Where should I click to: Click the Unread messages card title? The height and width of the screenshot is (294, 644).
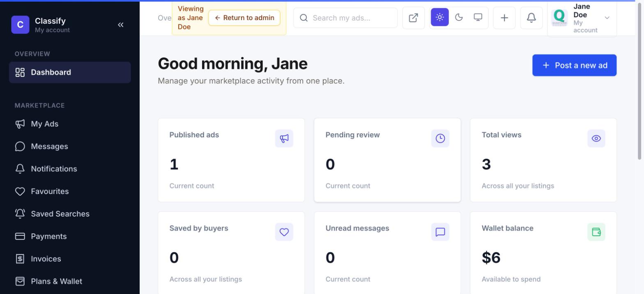tap(357, 228)
